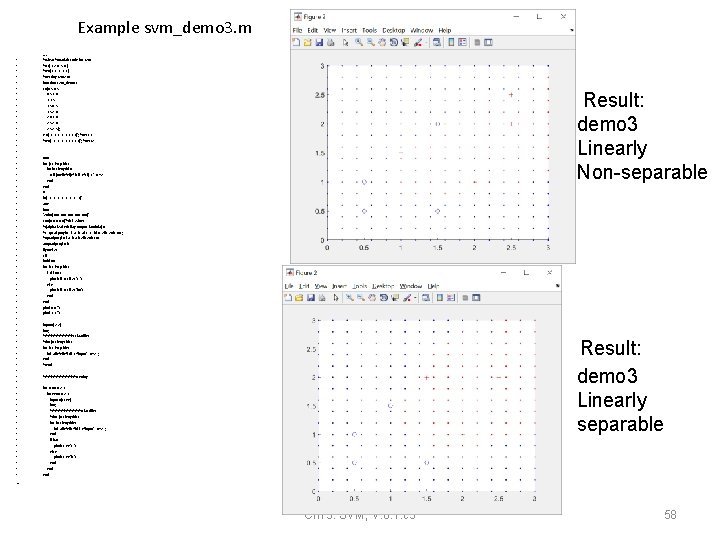The image size is (720, 540).
Task: Open File menu in linearly separable window
Action: [x=289, y=286]
